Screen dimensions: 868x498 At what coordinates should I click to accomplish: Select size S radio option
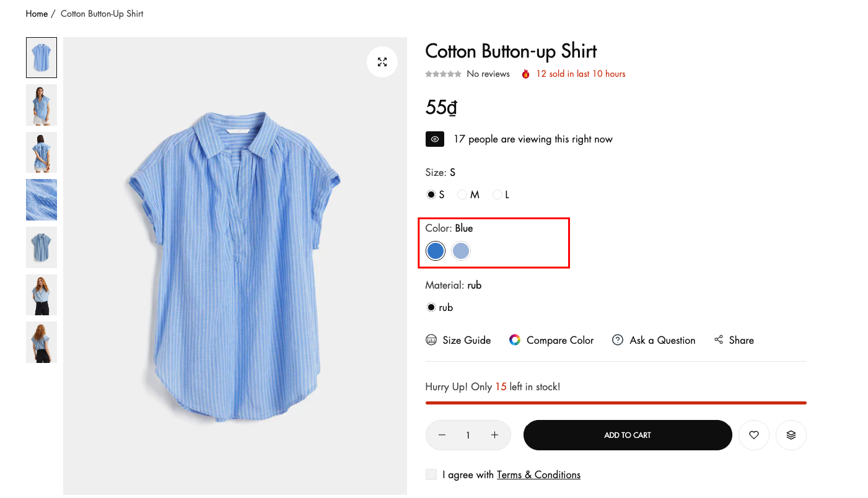[x=431, y=194]
